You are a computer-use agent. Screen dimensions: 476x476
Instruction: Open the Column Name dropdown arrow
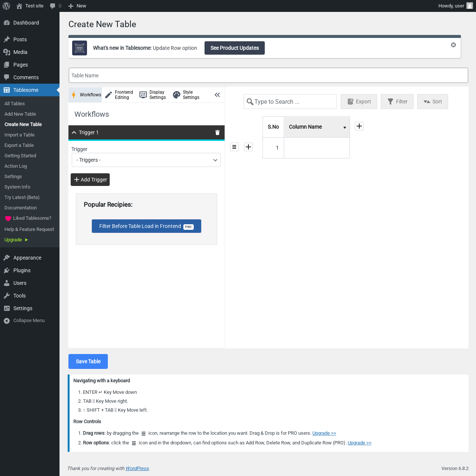pyautogui.click(x=345, y=128)
